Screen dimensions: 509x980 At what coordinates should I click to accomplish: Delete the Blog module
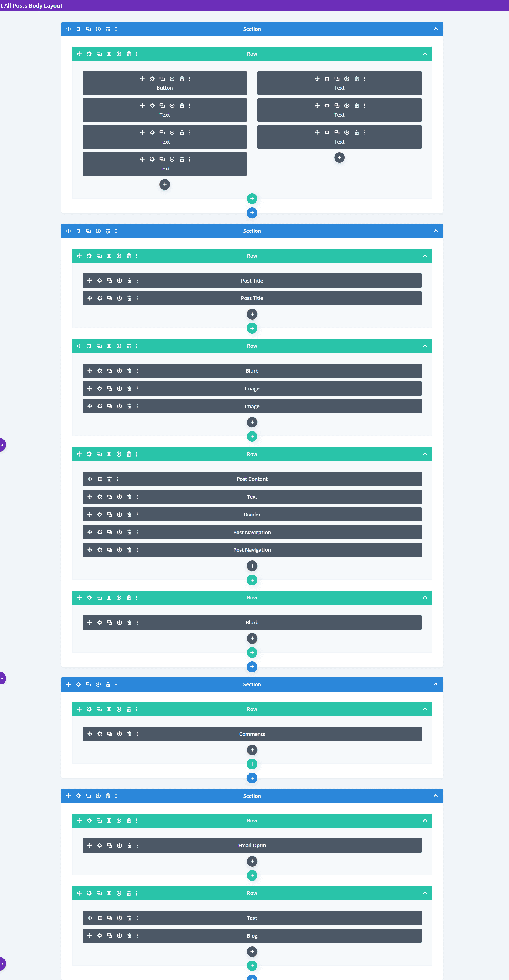(130, 935)
